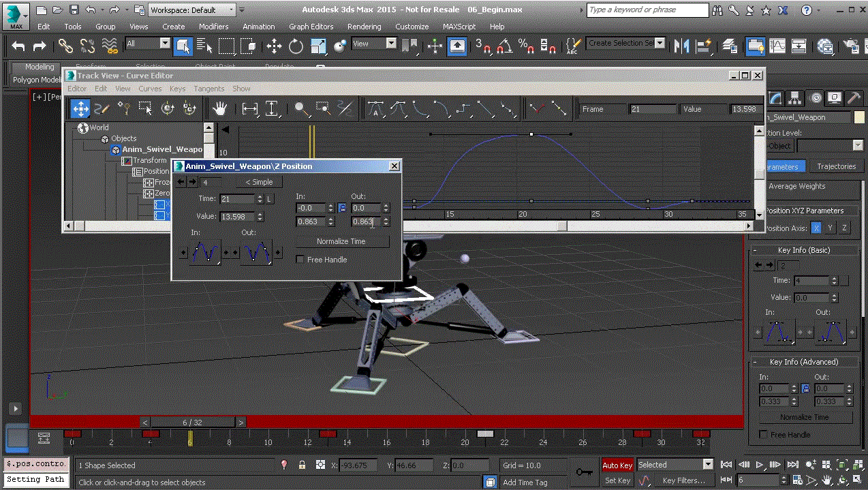The height and width of the screenshot is (490, 868).
Task: Open the Selected key filter dropdown
Action: [675, 465]
